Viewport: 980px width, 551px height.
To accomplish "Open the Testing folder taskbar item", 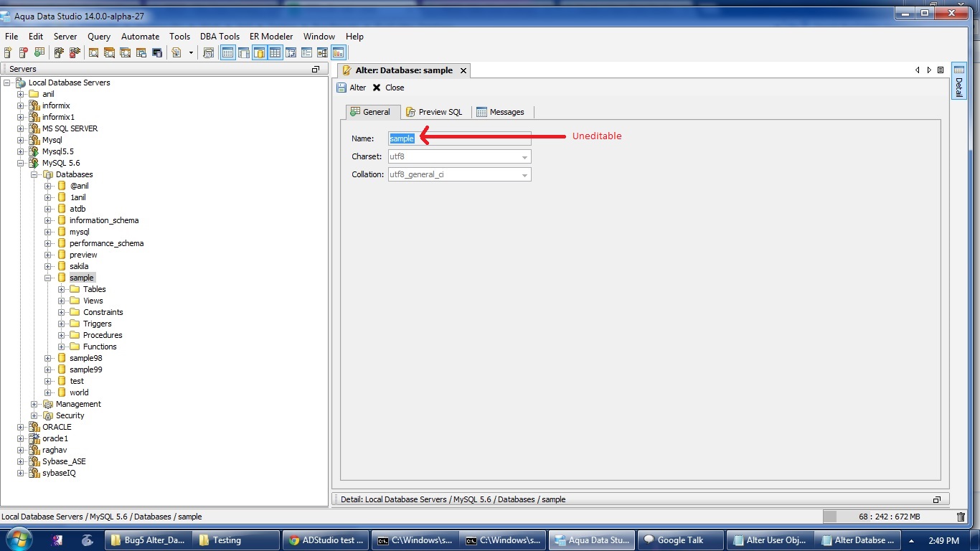I will 236,540.
